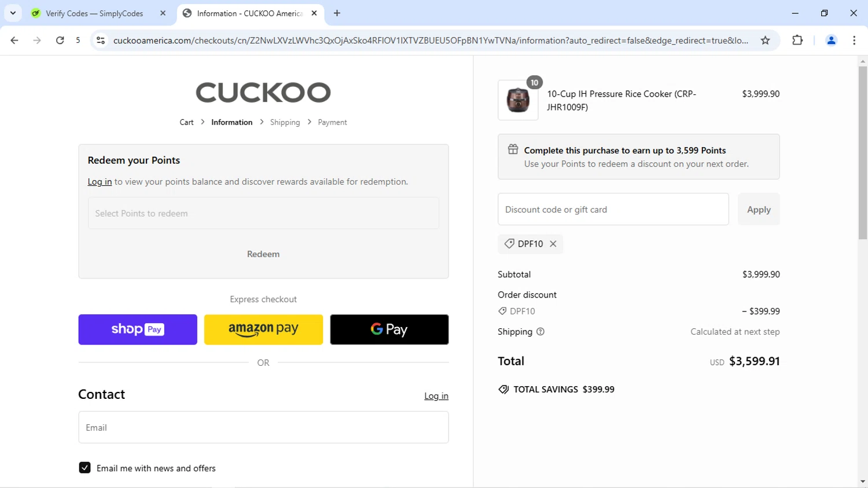Click the gift icon in Points notice
Viewport: 868px width, 488px height.
(513, 149)
